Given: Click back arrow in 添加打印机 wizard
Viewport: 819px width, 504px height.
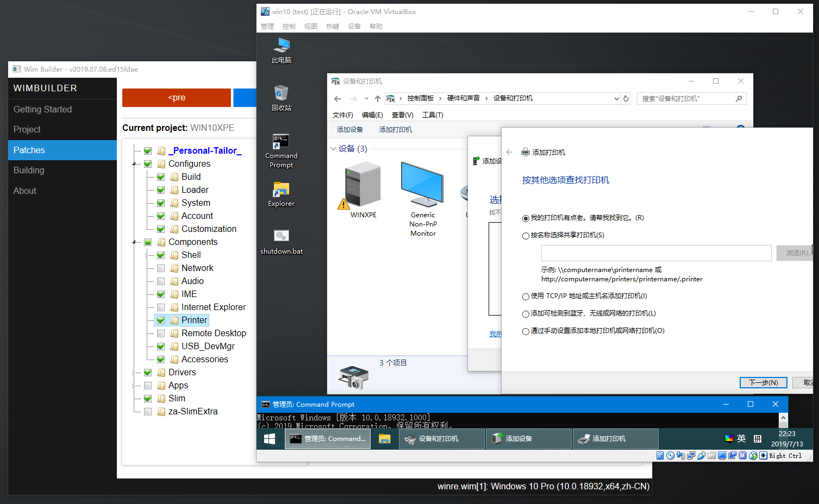Looking at the screenshot, I should click(x=509, y=152).
